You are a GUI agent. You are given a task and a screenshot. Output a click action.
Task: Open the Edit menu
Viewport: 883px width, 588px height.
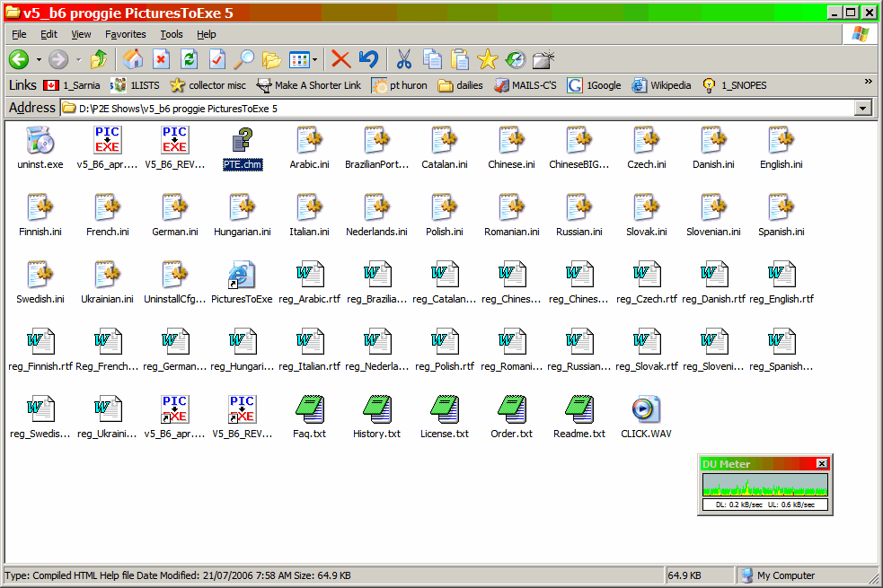click(49, 34)
